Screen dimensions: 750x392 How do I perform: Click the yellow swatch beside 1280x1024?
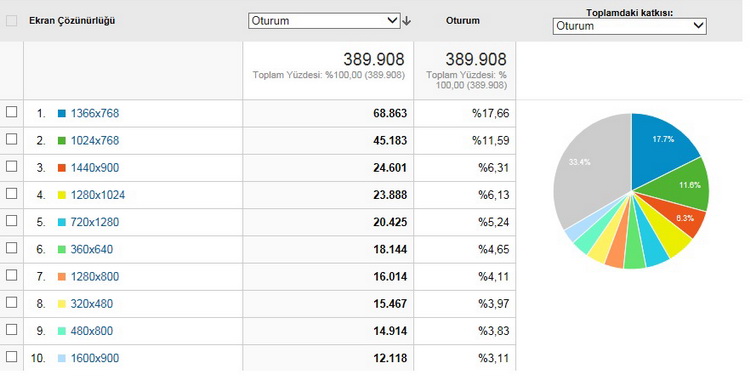coord(62,195)
